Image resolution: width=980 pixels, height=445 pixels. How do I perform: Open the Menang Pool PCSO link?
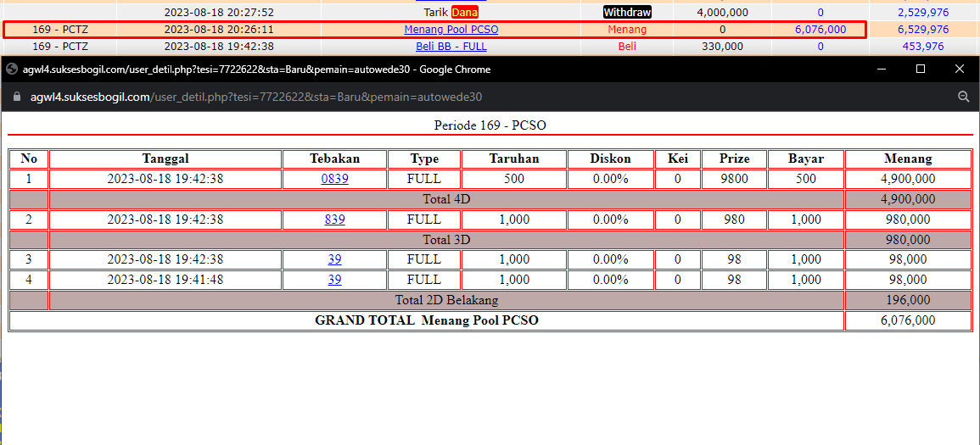pyautogui.click(x=451, y=30)
